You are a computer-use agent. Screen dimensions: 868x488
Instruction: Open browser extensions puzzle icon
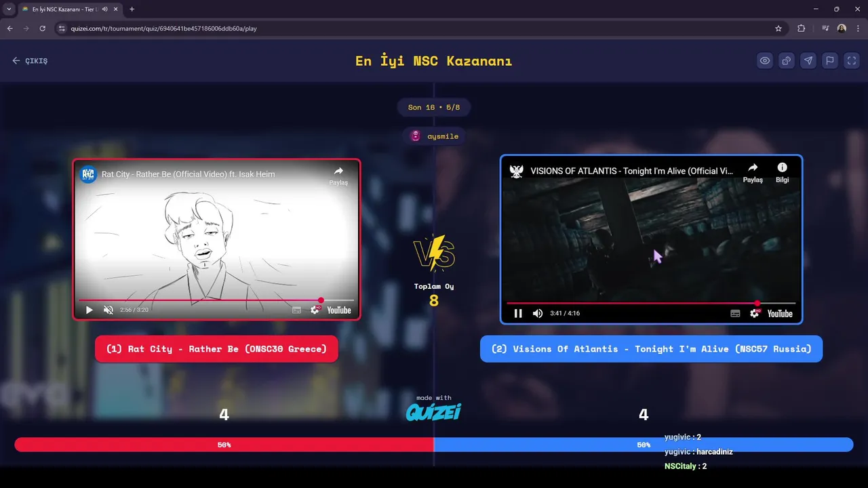802,28
